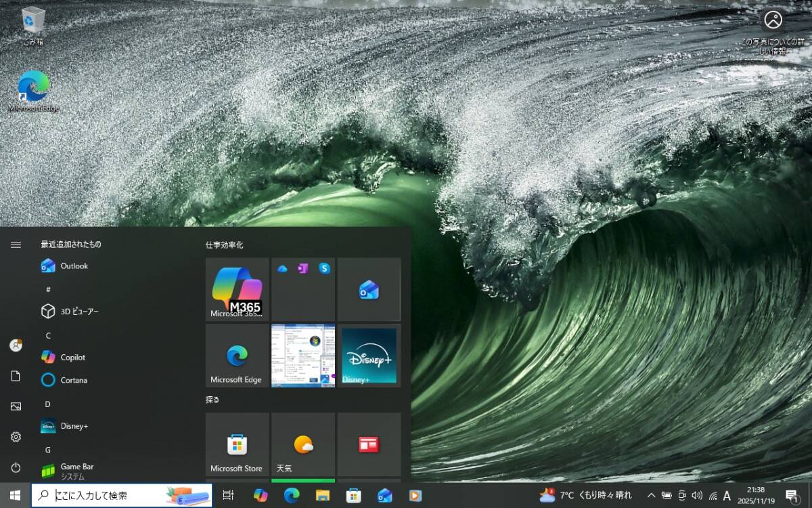Click the D letter header
Screen dimensions: 812x508
tap(48, 404)
